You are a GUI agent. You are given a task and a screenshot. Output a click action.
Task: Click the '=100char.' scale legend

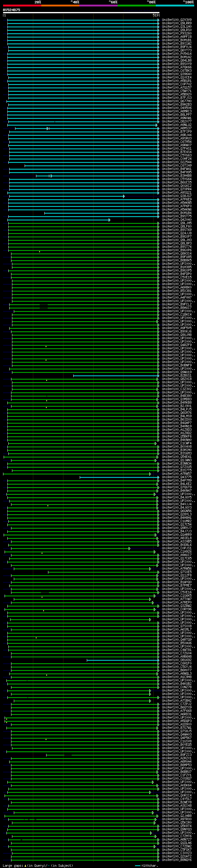tap(149, 866)
